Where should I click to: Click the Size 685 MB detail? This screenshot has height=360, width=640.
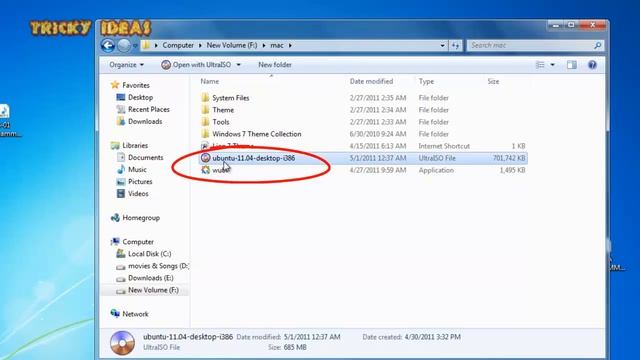pos(287,347)
